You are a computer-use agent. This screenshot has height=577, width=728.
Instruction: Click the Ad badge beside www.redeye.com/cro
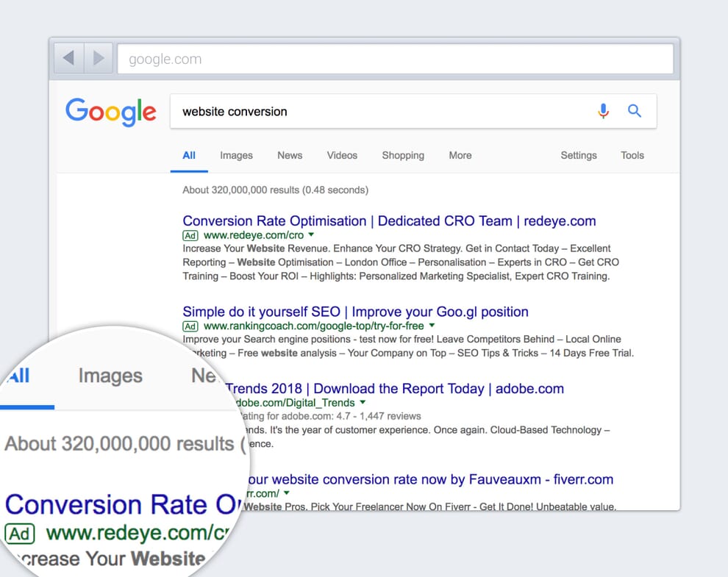pyautogui.click(x=190, y=235)
